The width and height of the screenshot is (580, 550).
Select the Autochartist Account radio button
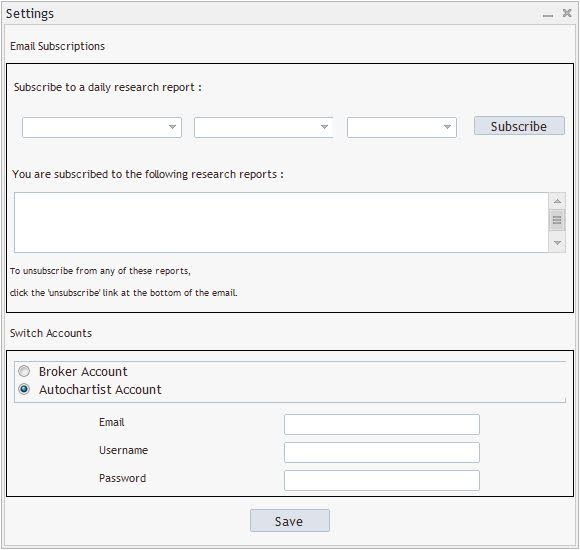coord(24,389)
